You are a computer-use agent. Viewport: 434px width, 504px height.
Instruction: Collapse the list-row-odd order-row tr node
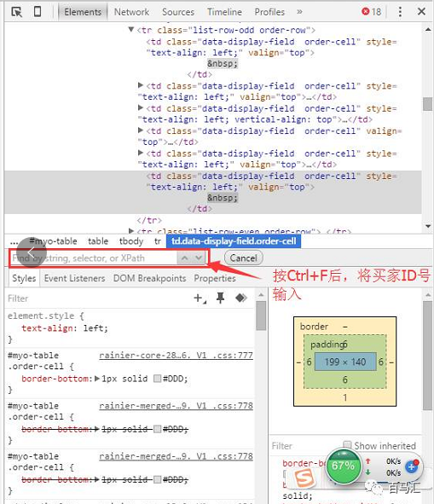[x=130, y=30]
